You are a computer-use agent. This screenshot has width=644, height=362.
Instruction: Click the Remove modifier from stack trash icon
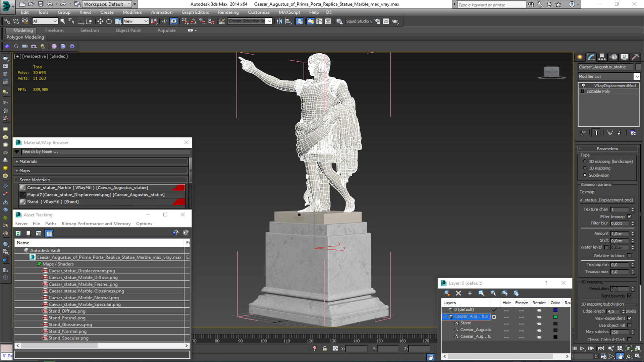pyautogui.click(x=619, y=133)
